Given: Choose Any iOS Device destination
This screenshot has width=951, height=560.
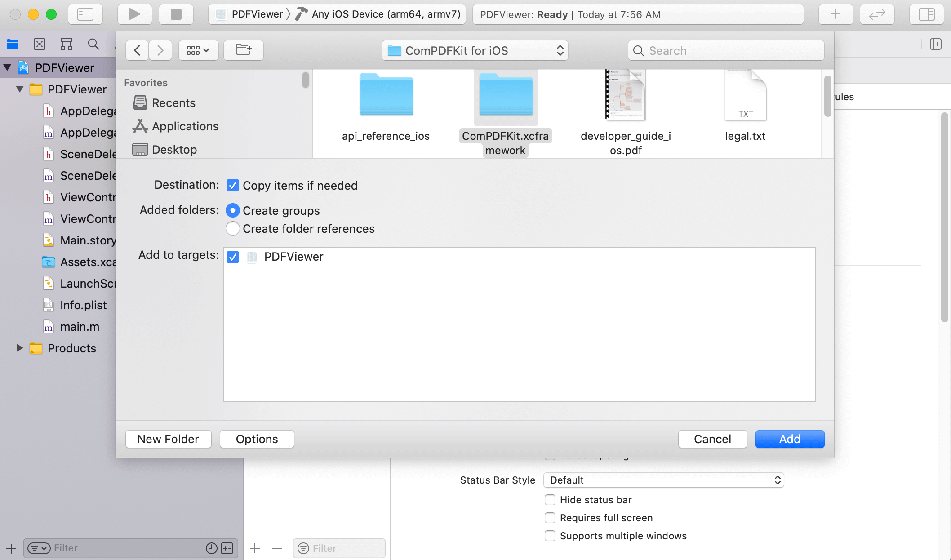Looking at the screenshot, I should (378, 14).
